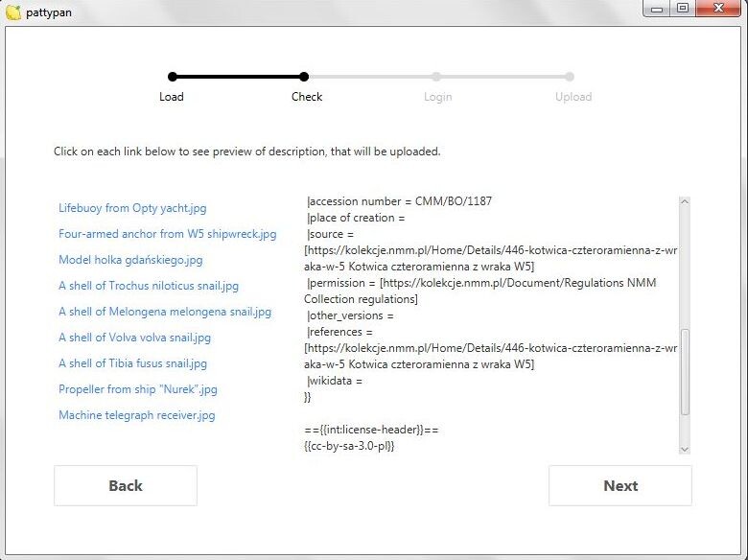Click the description scrollbar down arrow

pos(685,449)
